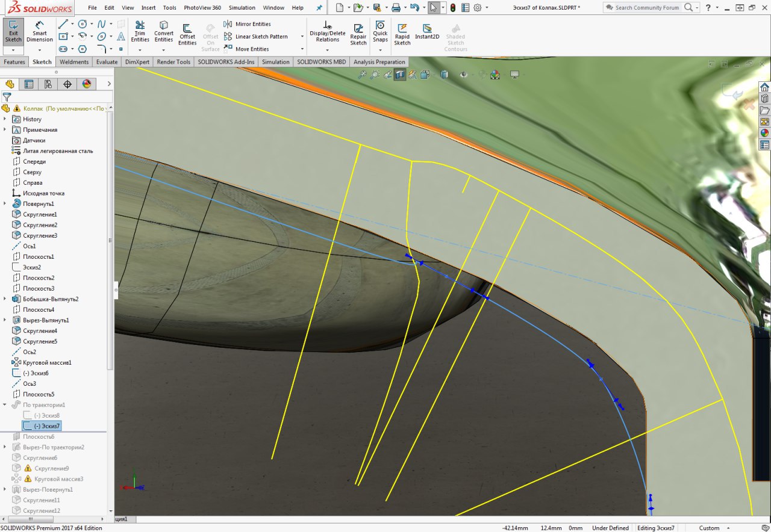Open the Insert menu
The image size is (771, 532).
pyautogui.click(x=148, y=8)
